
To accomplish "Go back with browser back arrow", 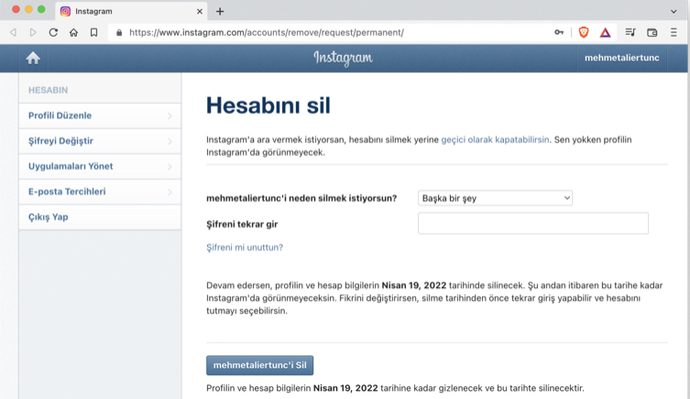I will coord(13,33).
